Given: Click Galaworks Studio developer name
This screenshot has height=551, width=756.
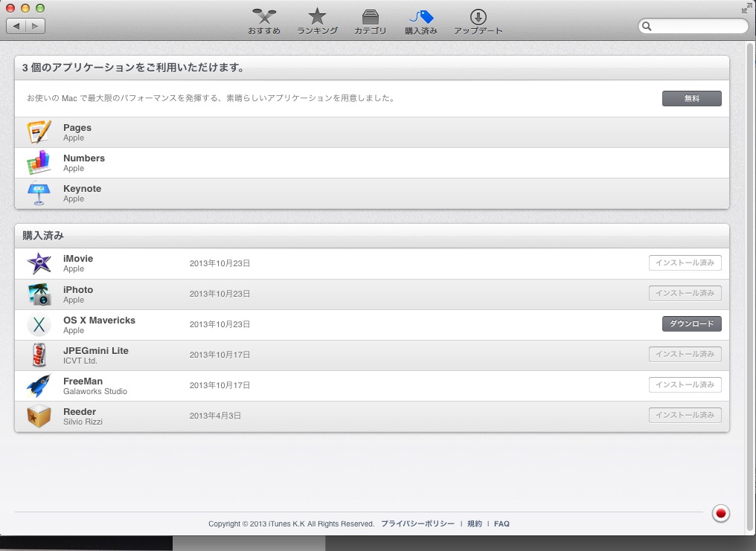Looking at the screenshot, I should [95, 391].
